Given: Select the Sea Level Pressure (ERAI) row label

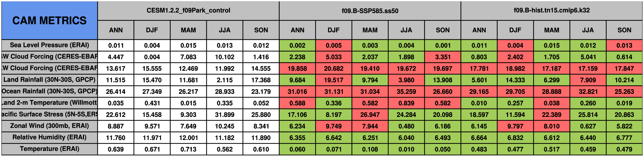Looking at the screenshot, I should click(49, 45).
